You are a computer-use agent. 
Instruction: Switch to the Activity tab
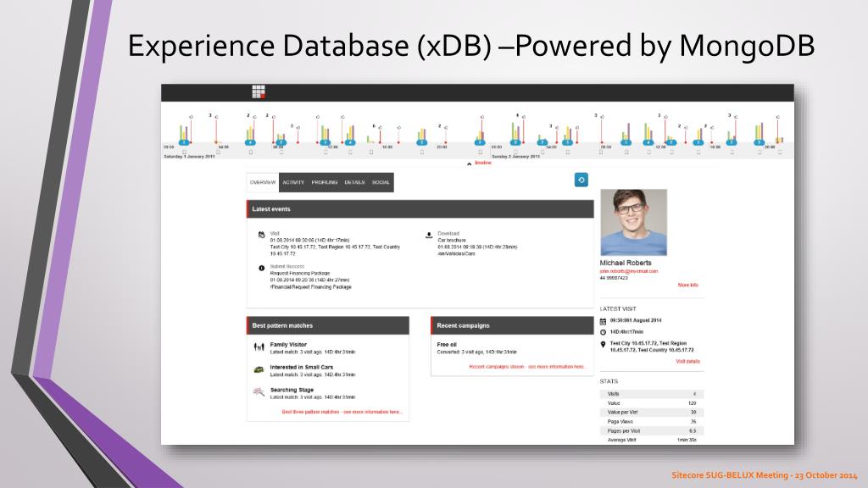tap(293, 183)
